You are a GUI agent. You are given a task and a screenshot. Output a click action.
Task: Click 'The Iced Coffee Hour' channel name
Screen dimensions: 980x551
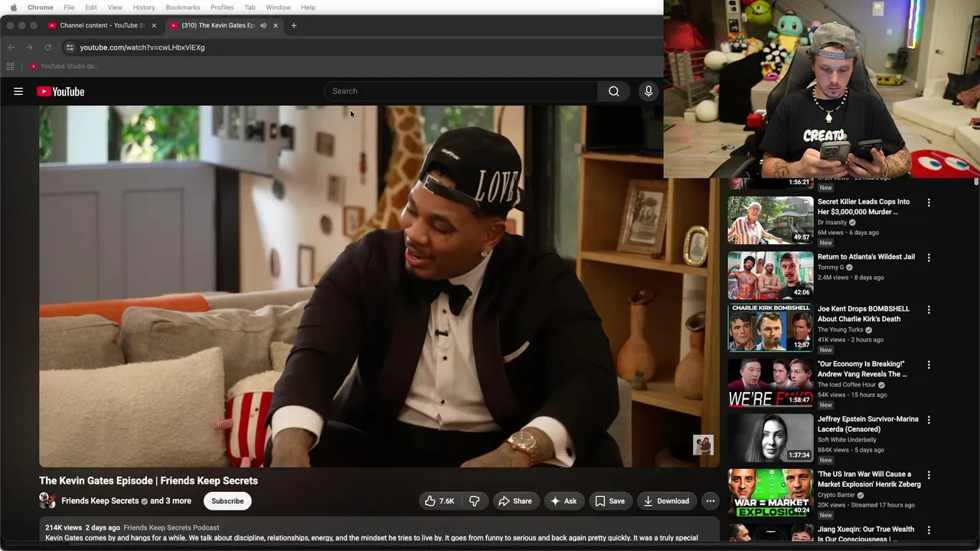[847, 385]
